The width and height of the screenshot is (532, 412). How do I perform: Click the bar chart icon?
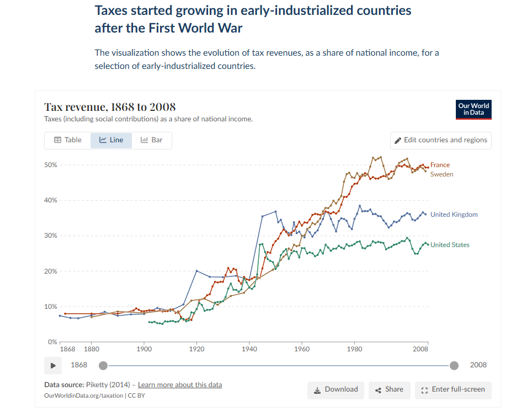(x=144, y=140)
